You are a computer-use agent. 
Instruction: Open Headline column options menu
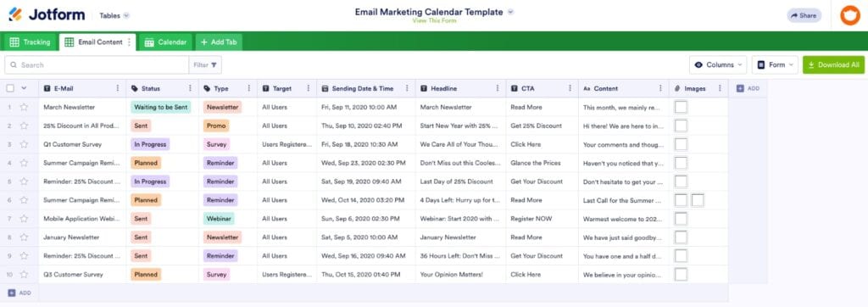pyautogui.click(x=497, y=88)
